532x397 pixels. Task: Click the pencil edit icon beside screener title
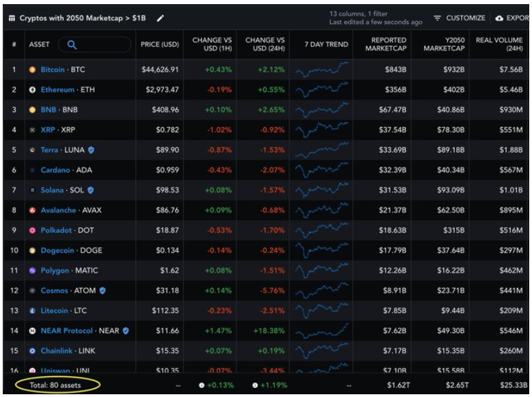coord(160,18)
